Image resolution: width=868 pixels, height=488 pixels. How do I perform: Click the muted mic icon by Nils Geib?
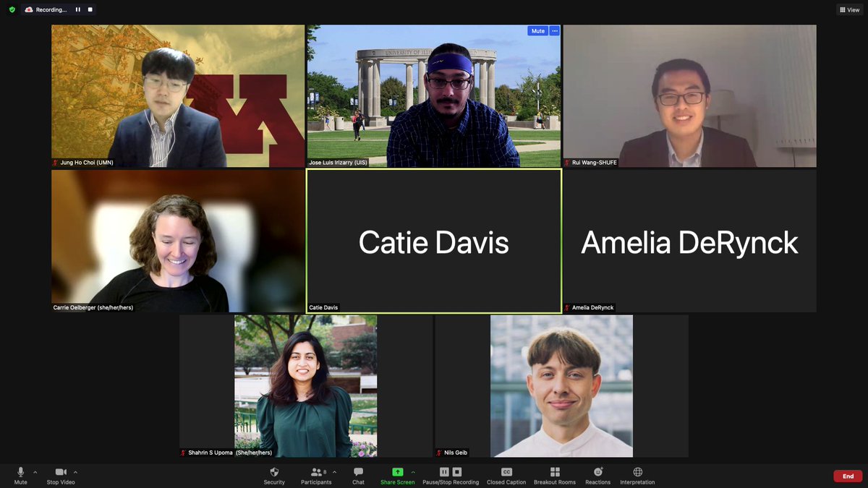pyautogui.click(x=440, y=453)
